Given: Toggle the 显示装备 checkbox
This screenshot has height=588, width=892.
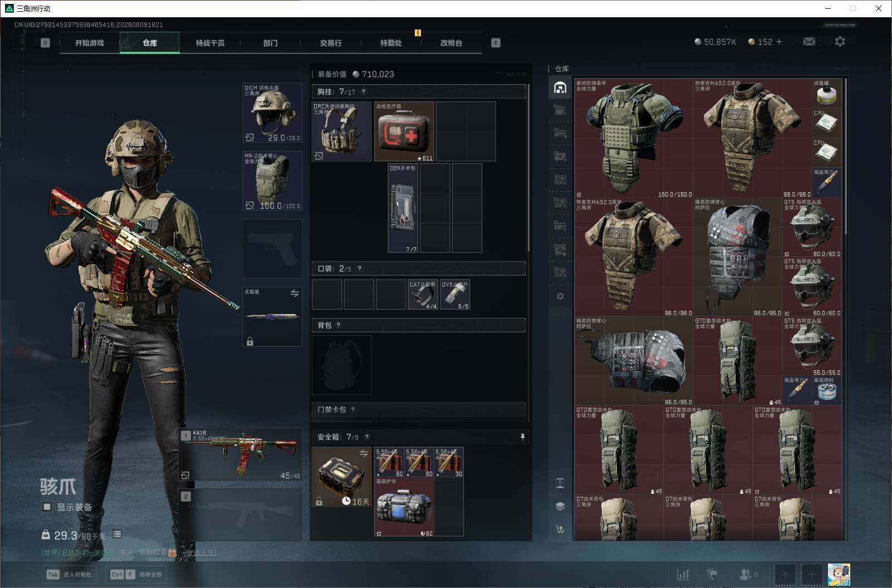Looking at the screenshot, I should point(47,507).
